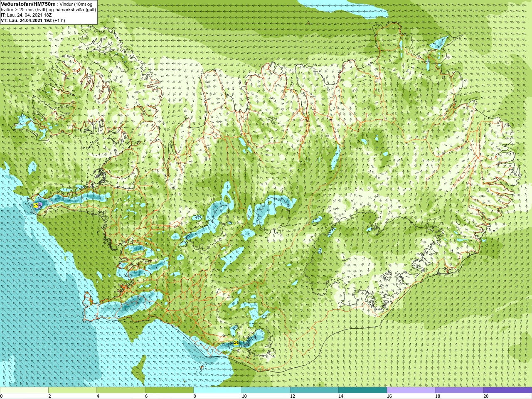Select the 2–4 m/s light green legend swatch
The image size is (532, 399).
point(72,390)
